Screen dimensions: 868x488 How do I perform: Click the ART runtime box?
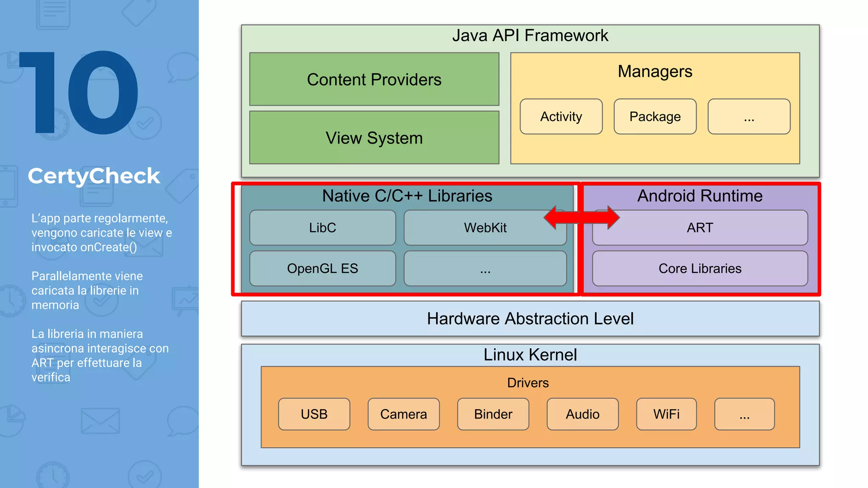(x=700, y=227)
